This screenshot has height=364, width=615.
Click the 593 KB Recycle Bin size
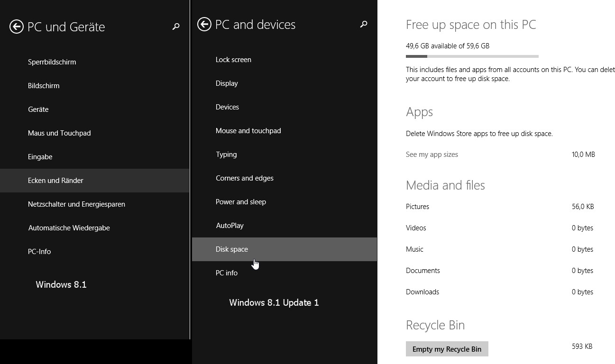click(582, 346)
